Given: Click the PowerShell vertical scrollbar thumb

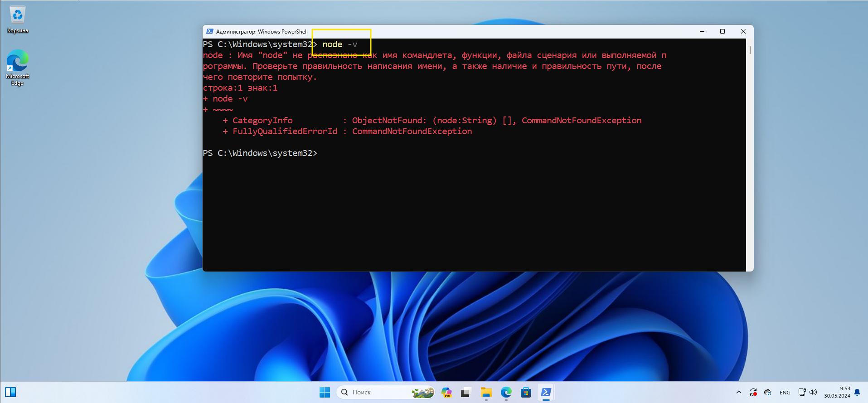Looking at the screenshot, I should 750,50.
